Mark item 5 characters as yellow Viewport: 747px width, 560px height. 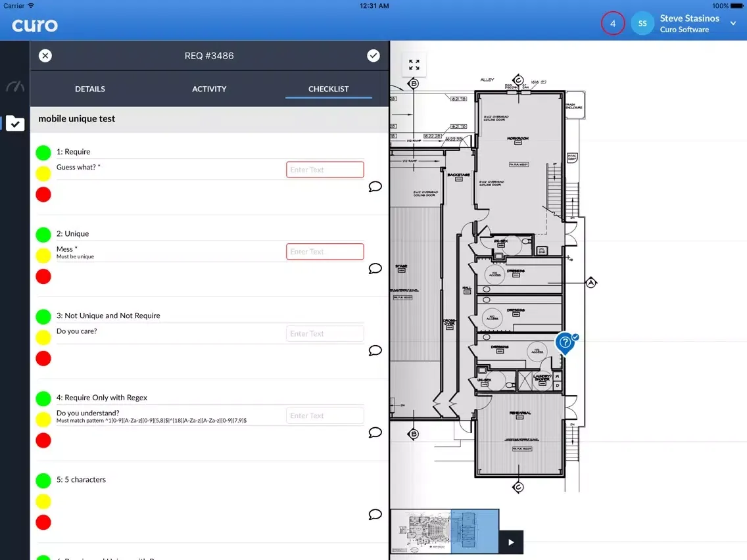point(43,502)
